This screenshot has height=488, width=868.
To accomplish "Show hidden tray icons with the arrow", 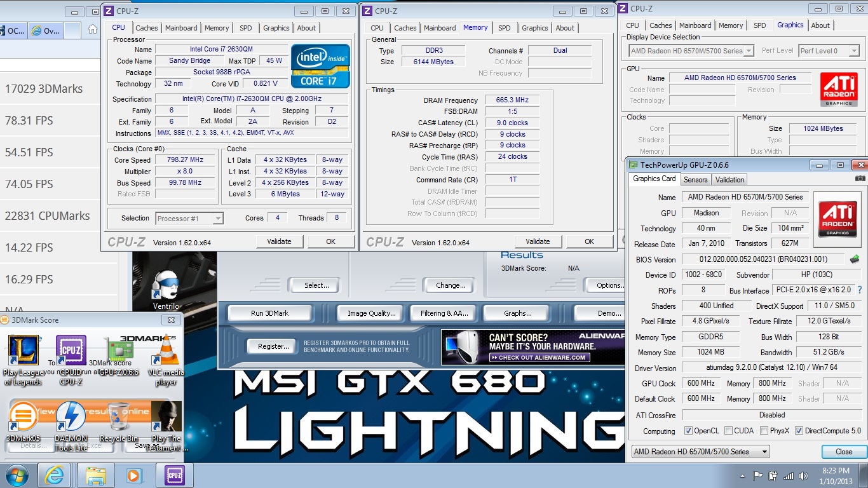I will (x=743, y=476).
